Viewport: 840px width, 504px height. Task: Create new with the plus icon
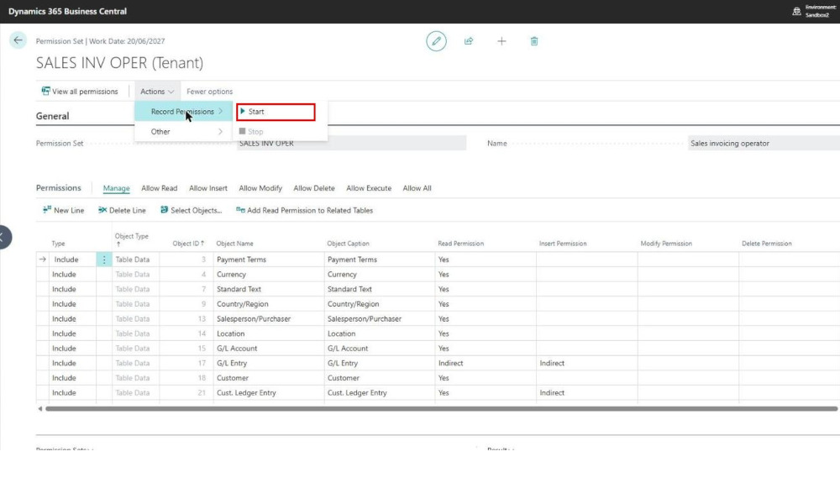[x=501, y=41]
